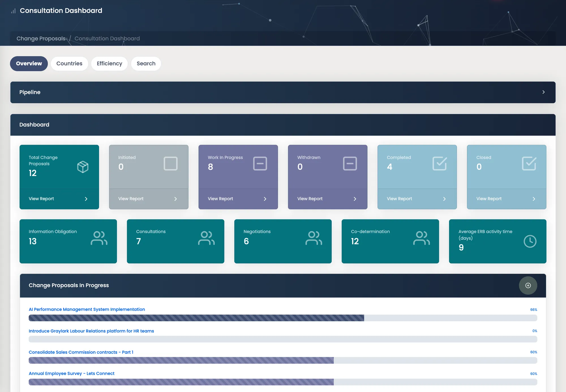Open the Search tab

(146, 63)
